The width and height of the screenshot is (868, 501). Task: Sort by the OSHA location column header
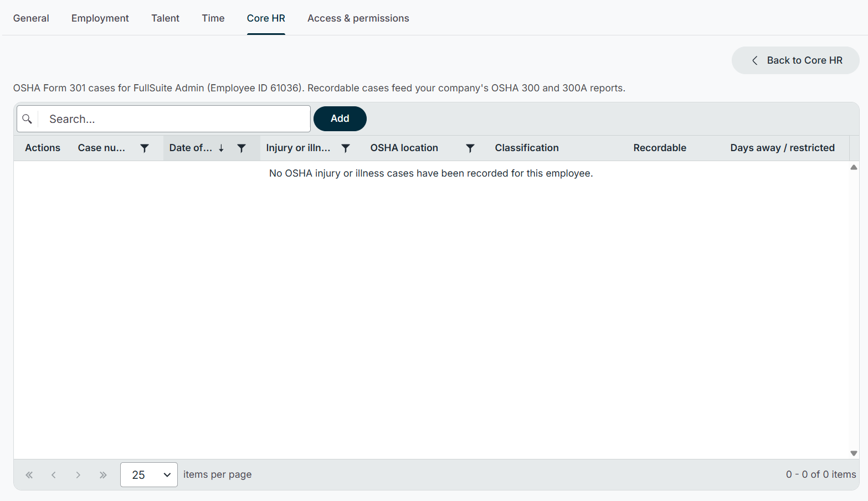click(x=404, y=148)
